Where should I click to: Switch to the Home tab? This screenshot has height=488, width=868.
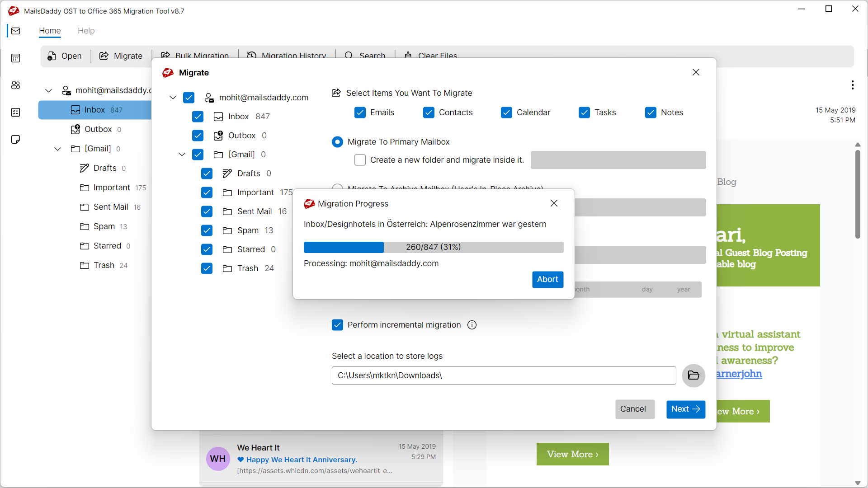pos(50,31)
